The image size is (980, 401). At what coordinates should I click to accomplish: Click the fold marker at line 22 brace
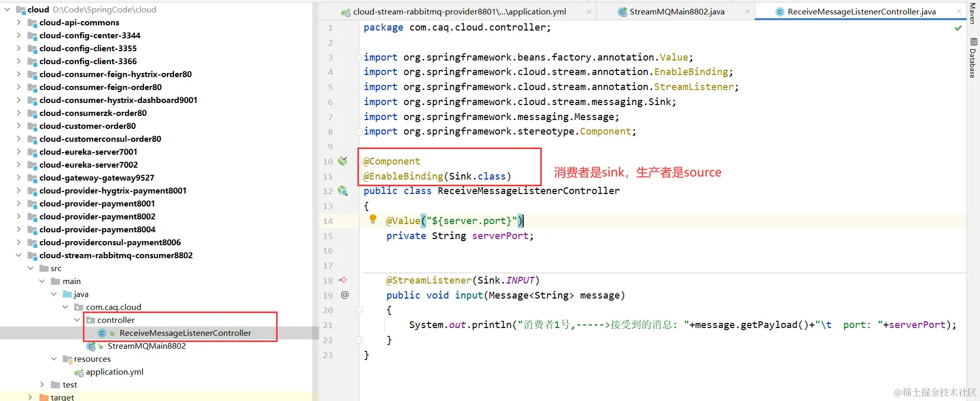(359, 340)
